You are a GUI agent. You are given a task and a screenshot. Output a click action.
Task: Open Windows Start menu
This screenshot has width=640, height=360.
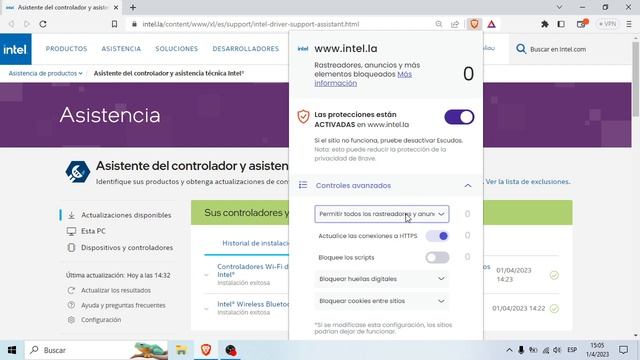coord(12,350)
